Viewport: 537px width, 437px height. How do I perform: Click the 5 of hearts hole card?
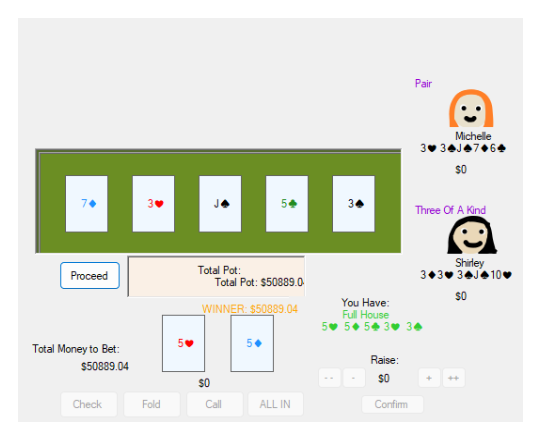pos(184,343)
